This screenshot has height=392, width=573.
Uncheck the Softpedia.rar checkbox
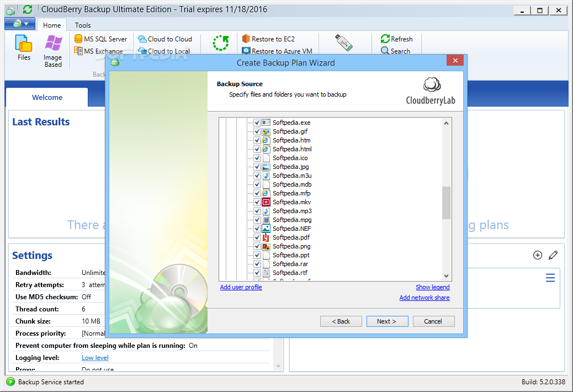click(x=257, y=264)
